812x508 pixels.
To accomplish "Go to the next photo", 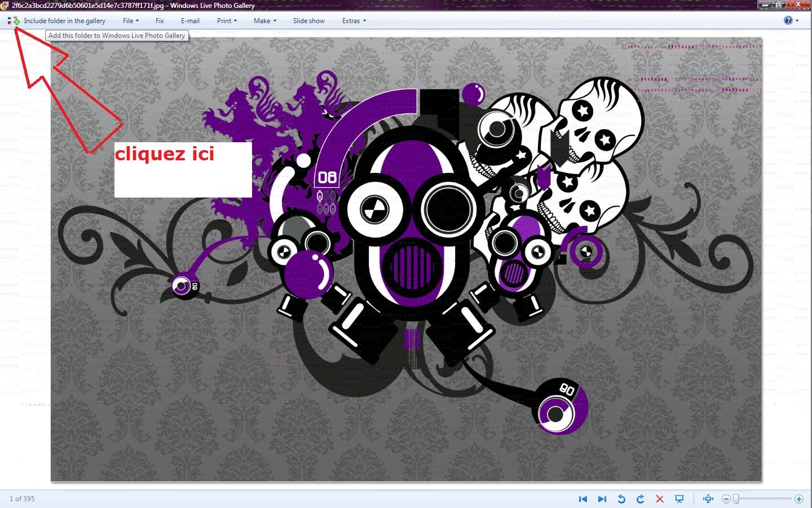I will coord(602,499).
